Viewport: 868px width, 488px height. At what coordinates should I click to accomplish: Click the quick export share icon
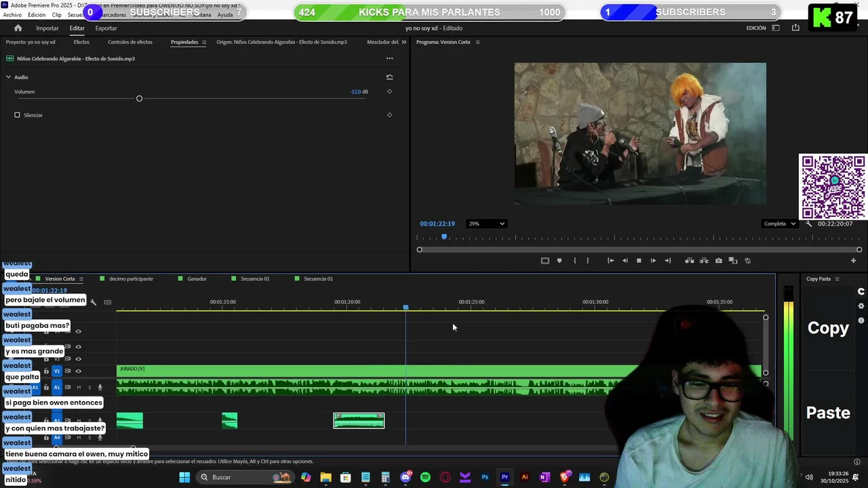tap(795, 28)
